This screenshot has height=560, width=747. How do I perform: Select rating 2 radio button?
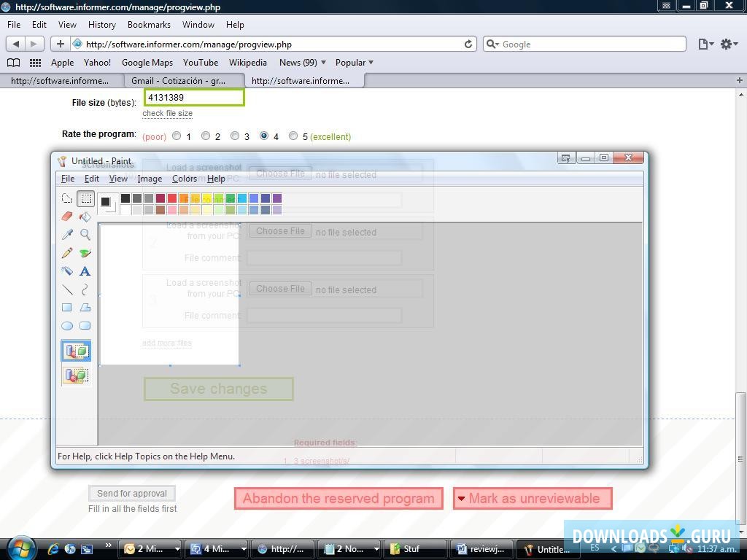[205, 136]
